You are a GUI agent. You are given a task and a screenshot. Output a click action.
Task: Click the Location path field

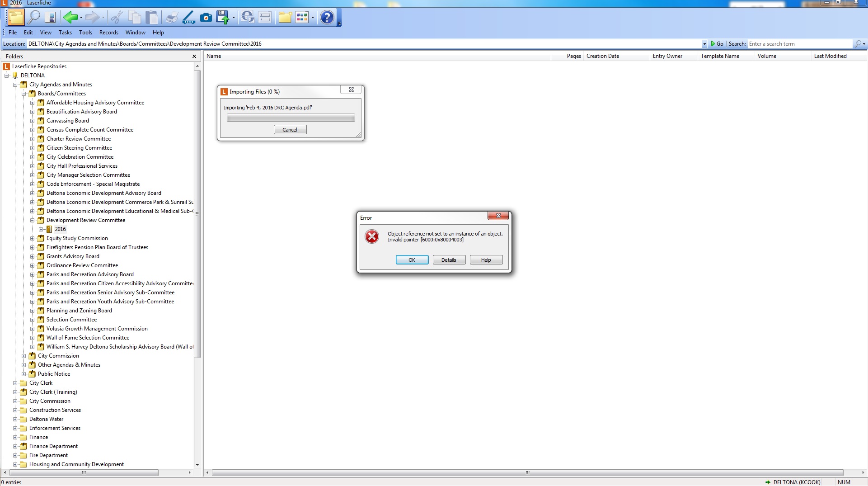pyautogui.click(x=364, y=44)
